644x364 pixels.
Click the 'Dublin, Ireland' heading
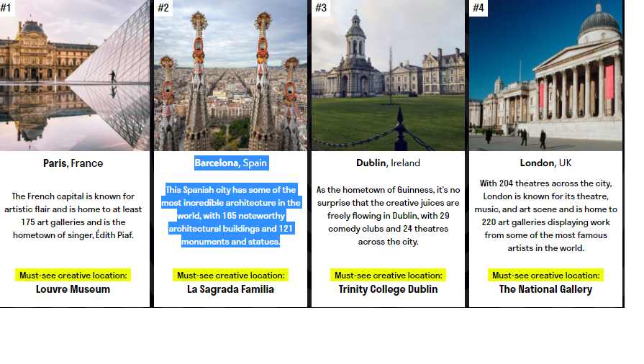click(x=388, y=163)
